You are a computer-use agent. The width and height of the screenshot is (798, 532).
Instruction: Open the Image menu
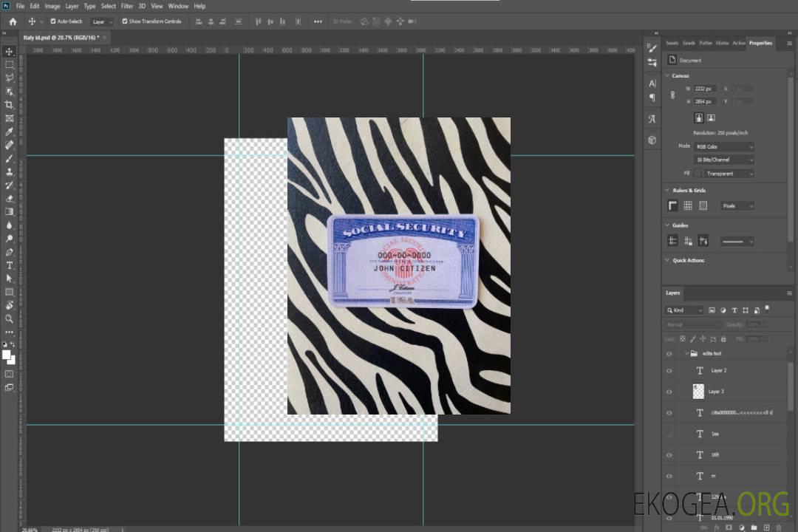(52, 6)
